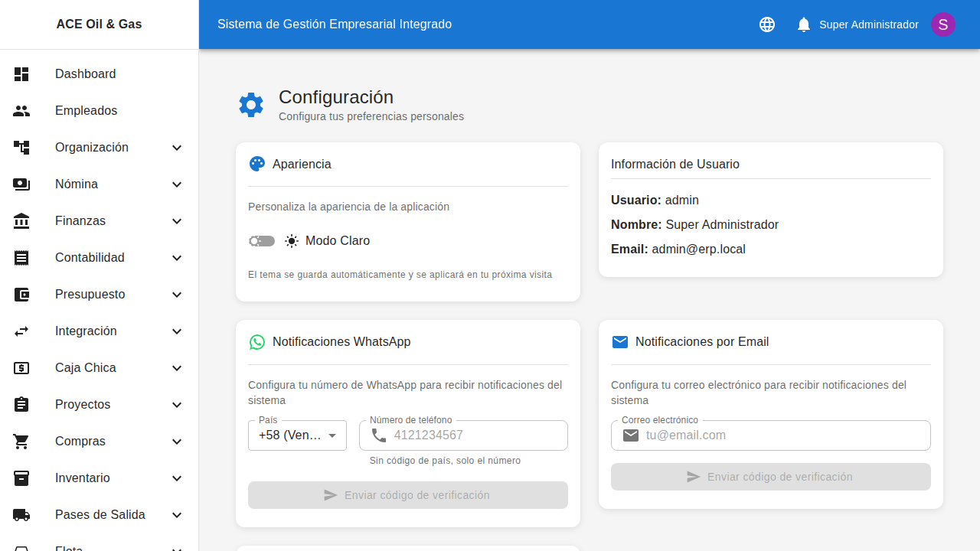The width and height of the screenshot is (980, 551).
Task: Open the language globe icon
Action: [x=766, y=24]
